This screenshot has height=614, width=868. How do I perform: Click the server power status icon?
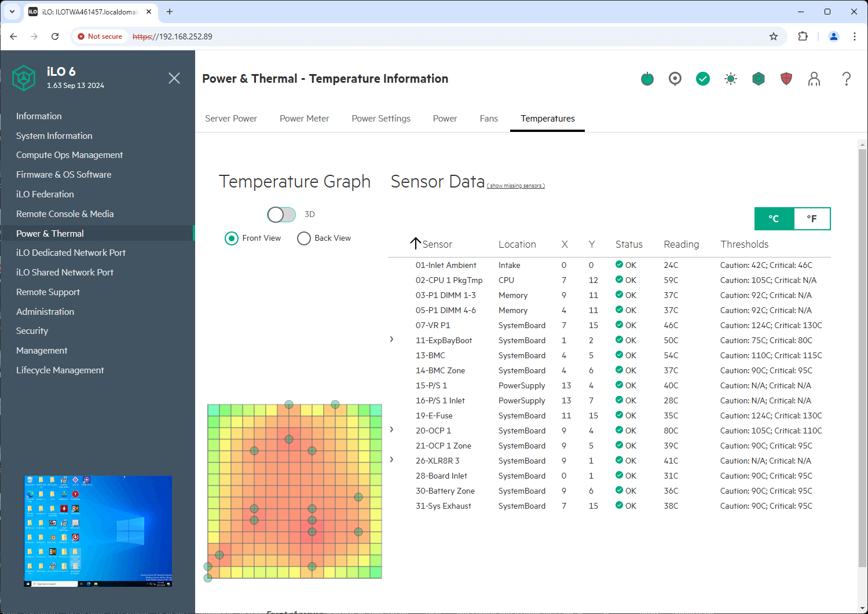[647, 79]
